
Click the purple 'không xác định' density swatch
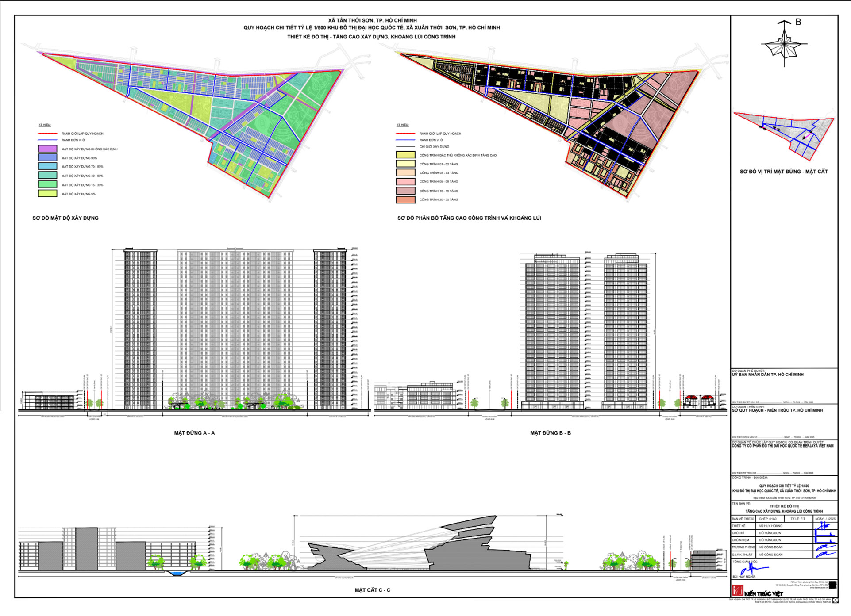(47, 149)
